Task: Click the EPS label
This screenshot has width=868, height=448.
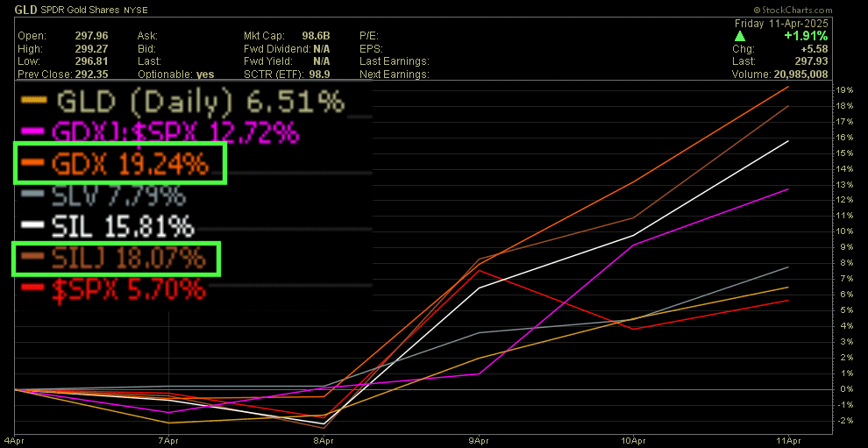Action: [x=370, y=48]
